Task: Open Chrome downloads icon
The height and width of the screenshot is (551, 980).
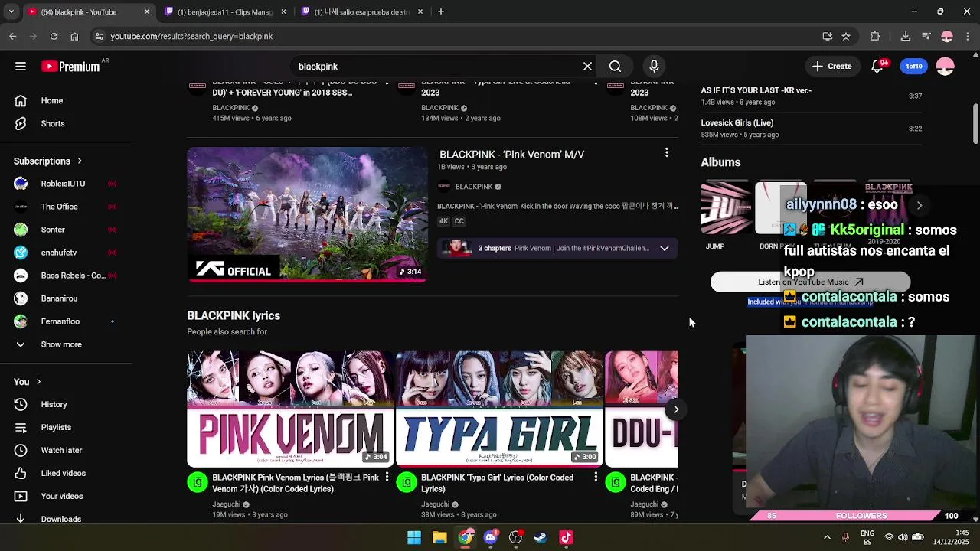Action: (905, 36)
